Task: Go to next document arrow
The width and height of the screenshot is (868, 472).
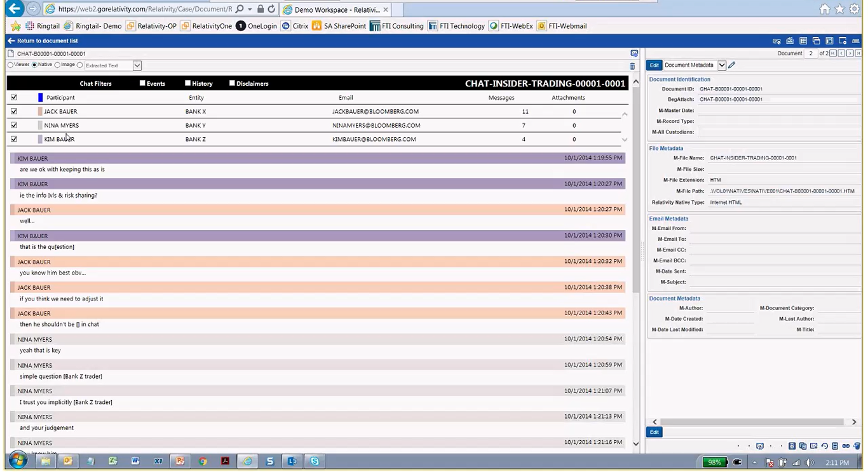Action: coord(849,53)
